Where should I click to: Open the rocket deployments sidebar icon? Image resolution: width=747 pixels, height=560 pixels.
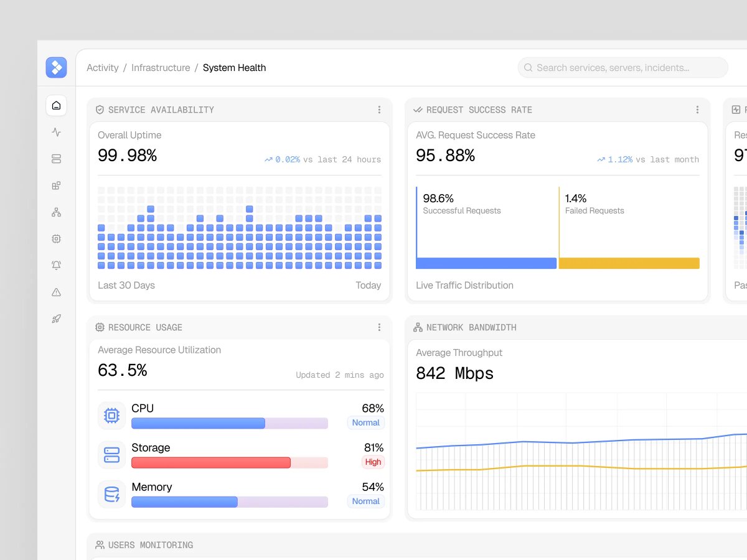56,319
